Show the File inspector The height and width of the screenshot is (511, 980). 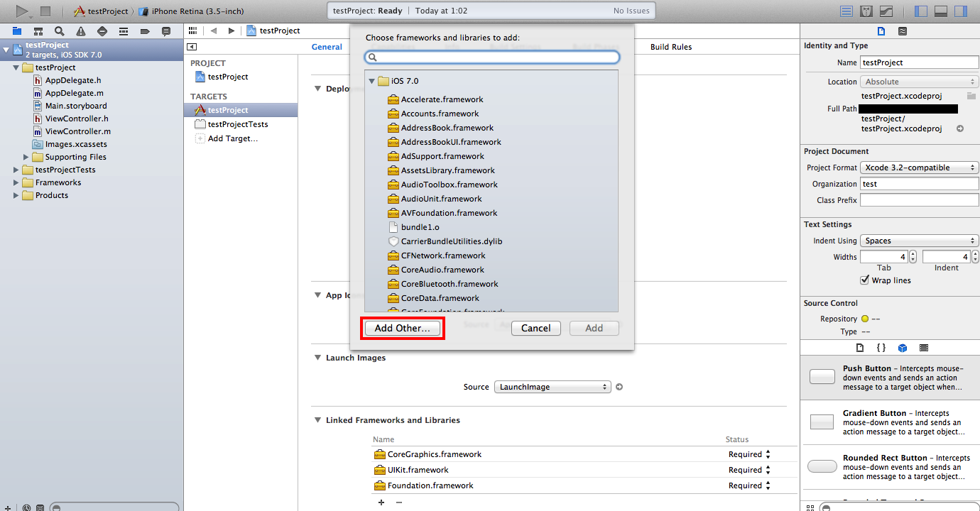[x=881, y=31]
